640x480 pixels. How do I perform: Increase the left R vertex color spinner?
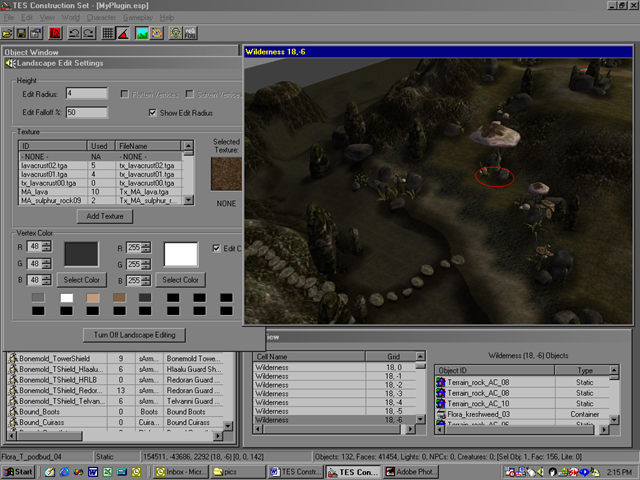click(48, 245)
